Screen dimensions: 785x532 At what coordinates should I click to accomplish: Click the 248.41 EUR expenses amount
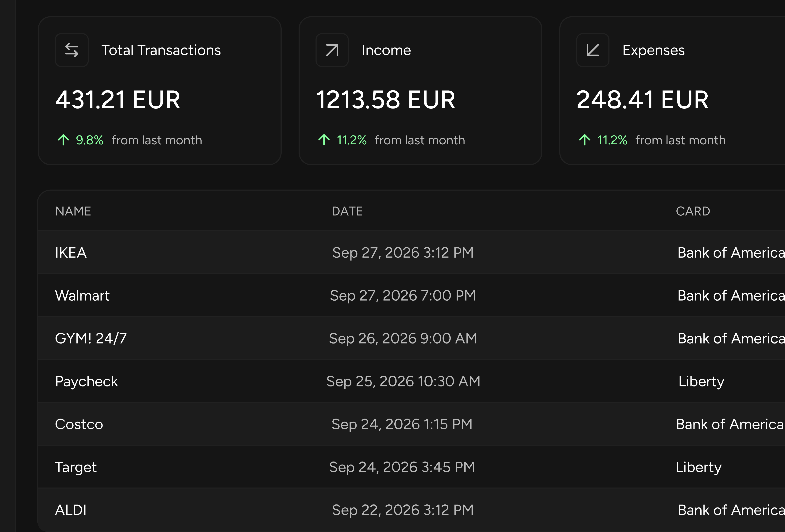tap(642, 100)
